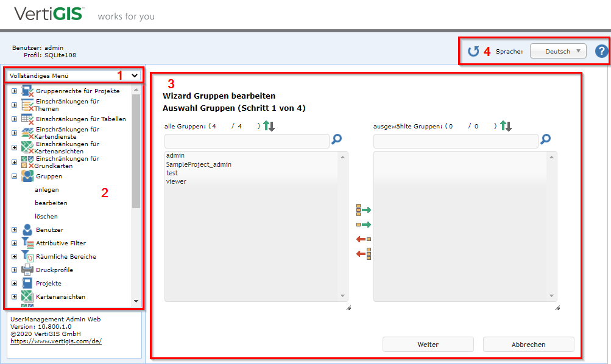Expand the Projekte tree node

pyautogui.click(x=13, y=283)
